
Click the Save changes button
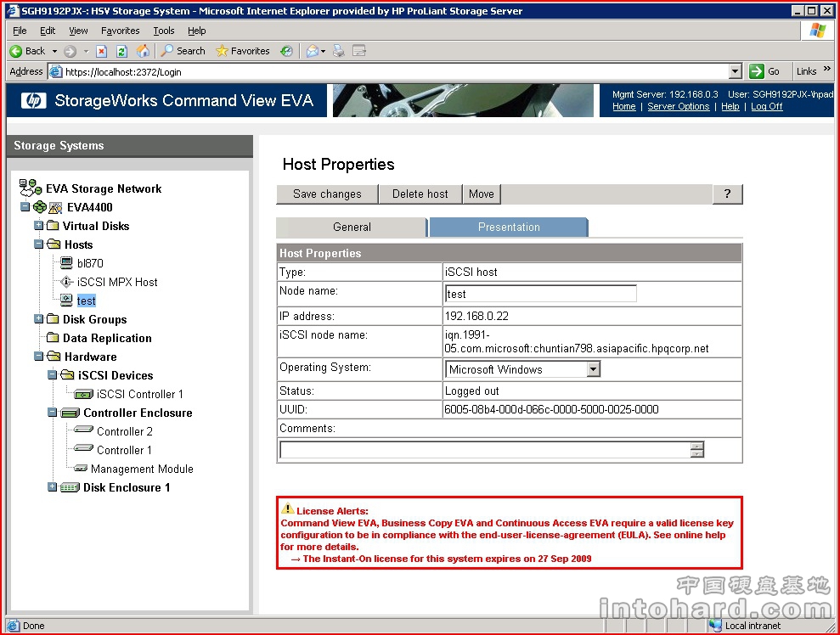pos(327,194)
